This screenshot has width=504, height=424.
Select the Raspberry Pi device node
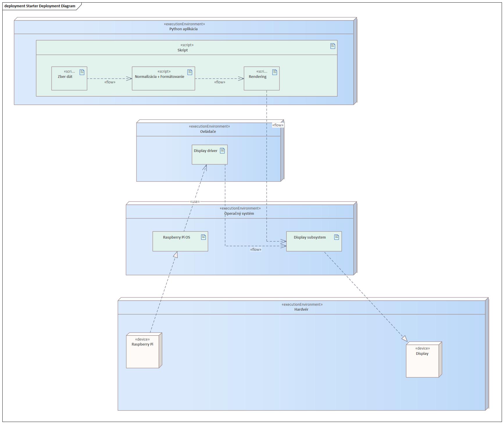click(x=142, y=352)
